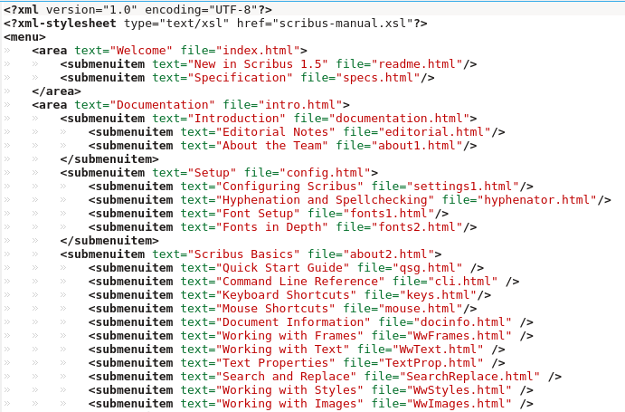Select the "Quick Start Guide" text
The width and height of the screenshot is (625, 412).
283,268
